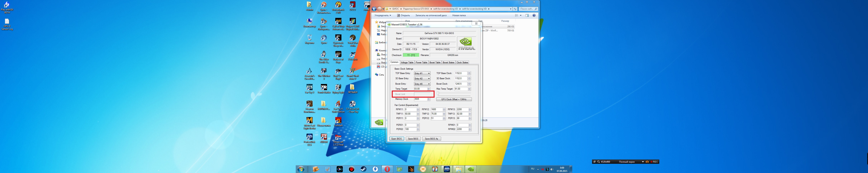The image size is (868, 173).
Task: Click Открыть in the Explorer toolbar
Action: pyautogui.click(x=403, y=15)
